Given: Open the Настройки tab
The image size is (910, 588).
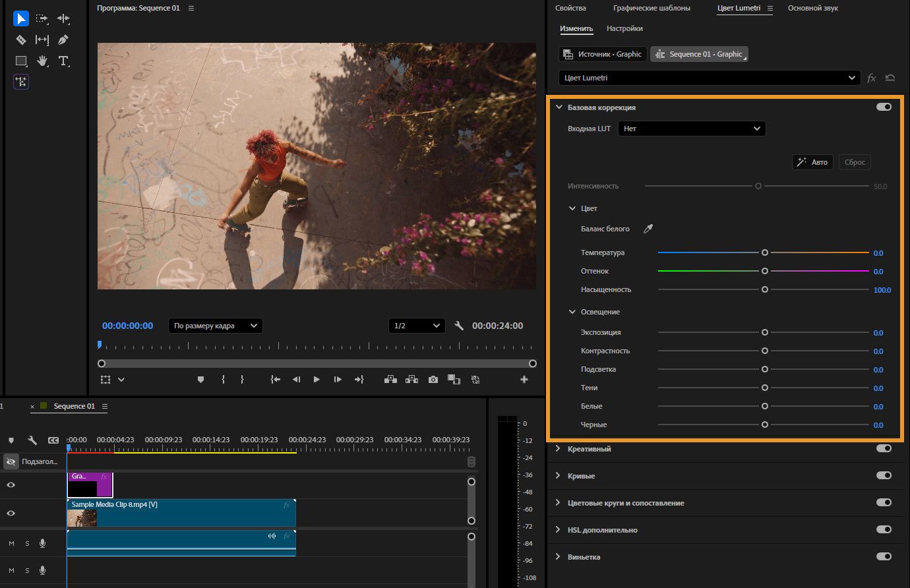Looking at the screenshot, I should click(x=624, y=28).
